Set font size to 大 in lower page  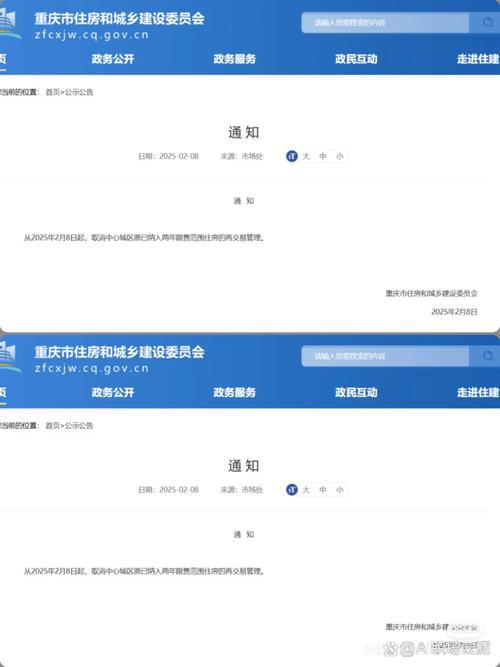click(x=306, y=490)
